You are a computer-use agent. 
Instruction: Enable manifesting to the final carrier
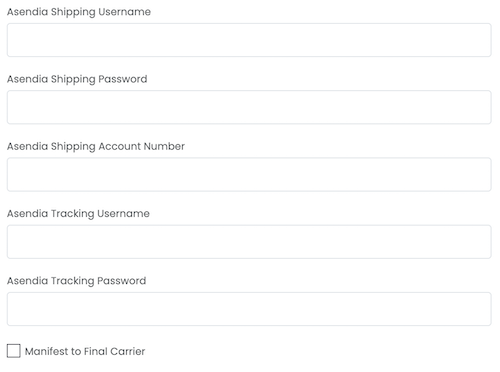pyautogui.click(x=14, y=351)
